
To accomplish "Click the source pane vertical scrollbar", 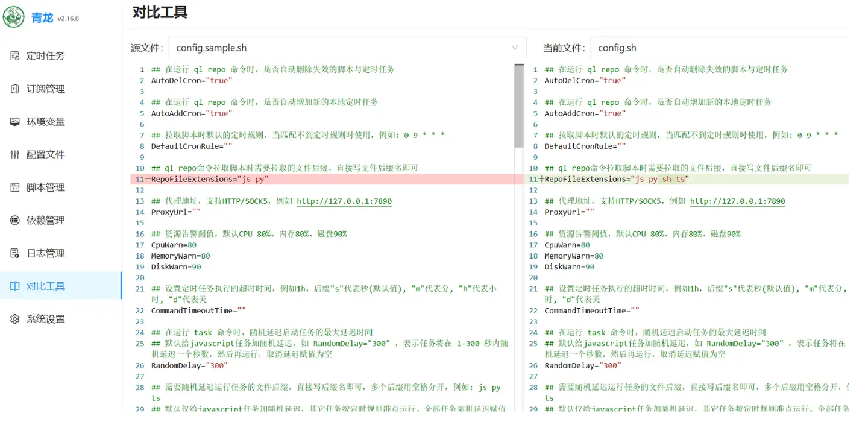I will (519, 106).
